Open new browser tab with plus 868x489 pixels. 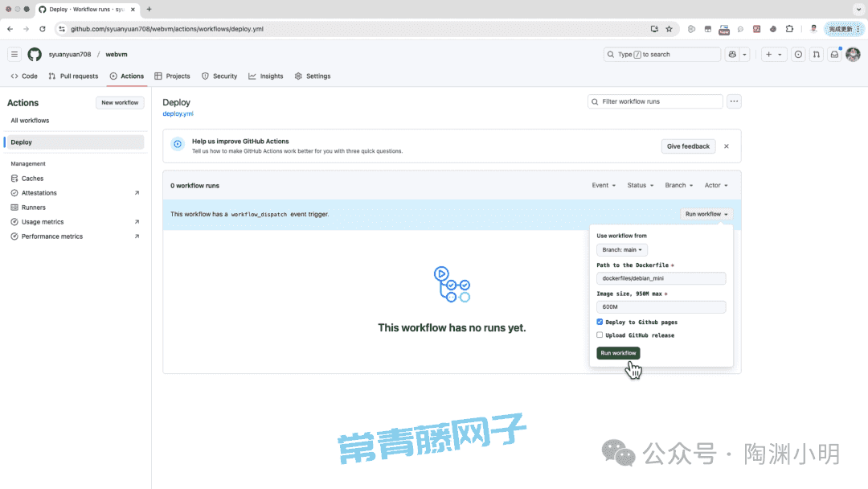(x=149, y=9)
